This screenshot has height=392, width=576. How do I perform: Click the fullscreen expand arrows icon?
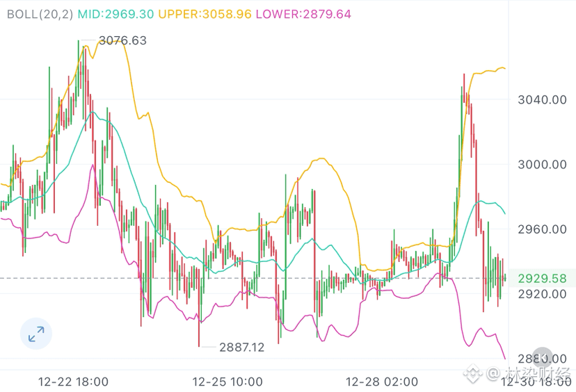[x=36, y=334]
